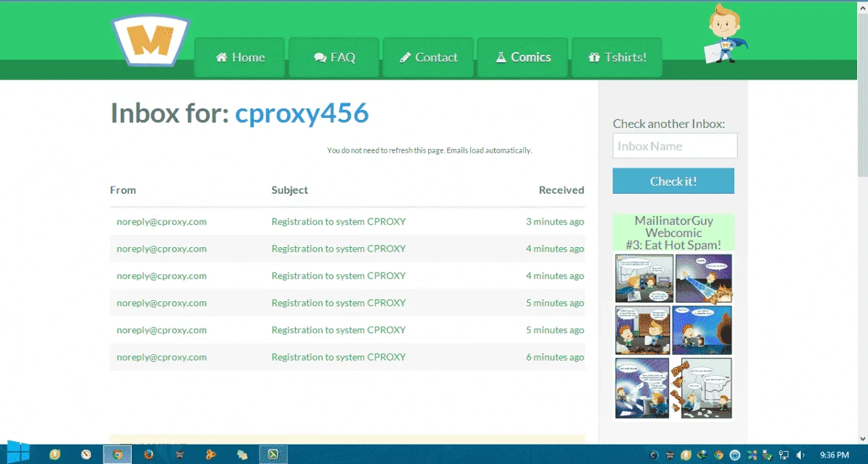Go to the Home nav tab
Screen dimensions: 868x464
tap(240, 57)
